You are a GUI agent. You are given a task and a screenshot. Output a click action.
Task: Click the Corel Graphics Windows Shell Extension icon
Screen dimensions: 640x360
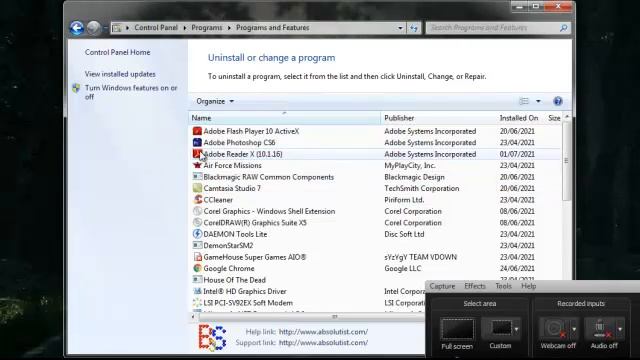tap(197, 211)
